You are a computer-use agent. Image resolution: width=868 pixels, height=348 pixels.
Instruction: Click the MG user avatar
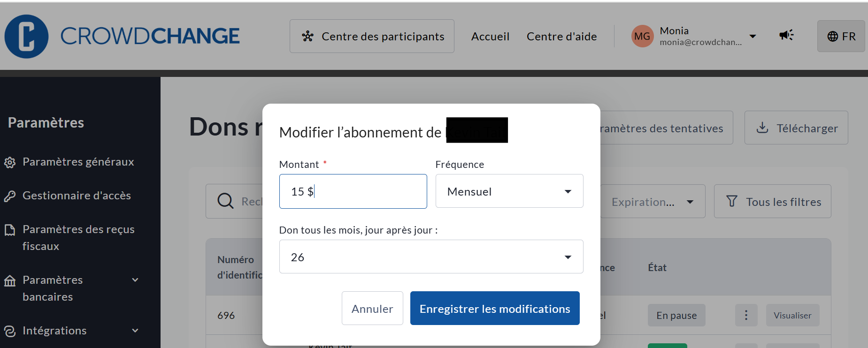point(642,36)
